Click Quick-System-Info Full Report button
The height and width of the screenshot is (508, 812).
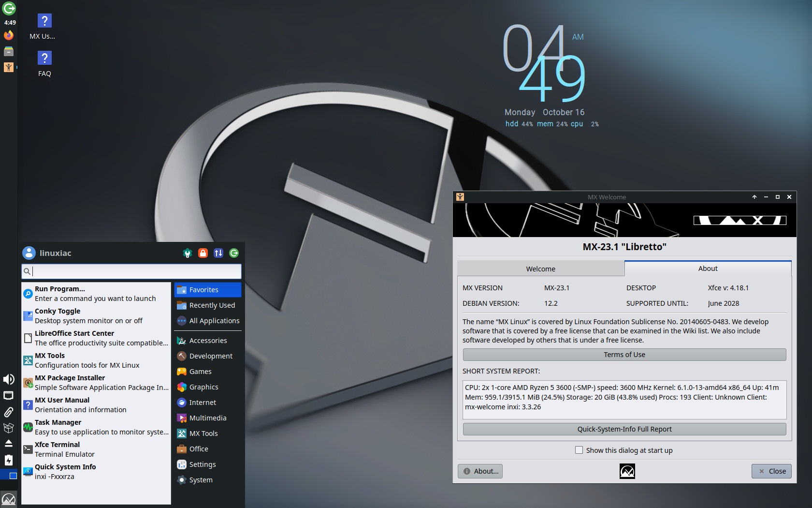pos(624,429)
